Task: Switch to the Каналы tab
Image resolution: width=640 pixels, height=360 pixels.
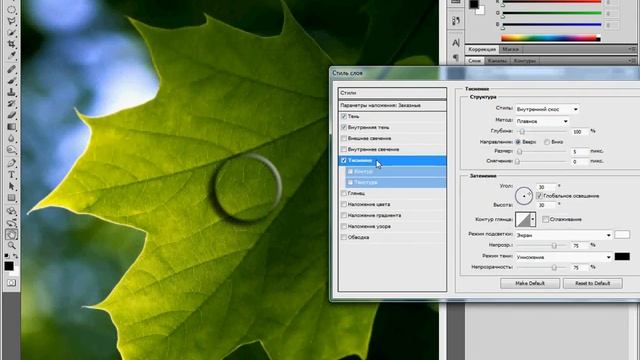Action: (x=497, y=61)
